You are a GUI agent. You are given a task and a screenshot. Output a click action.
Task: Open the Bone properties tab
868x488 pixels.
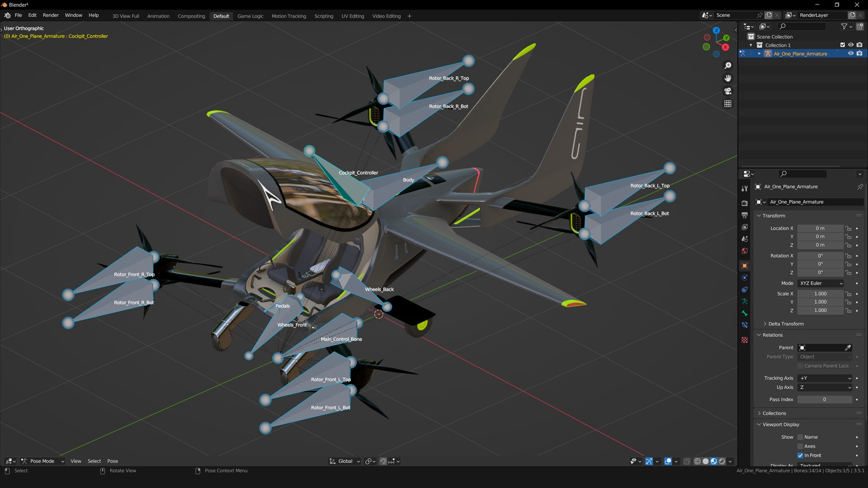click(745, 313)
